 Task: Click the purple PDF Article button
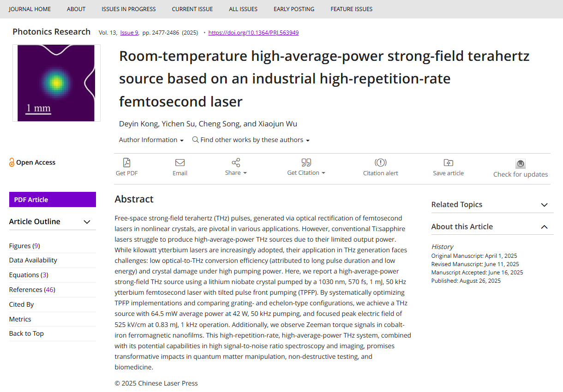coord(53,200)
